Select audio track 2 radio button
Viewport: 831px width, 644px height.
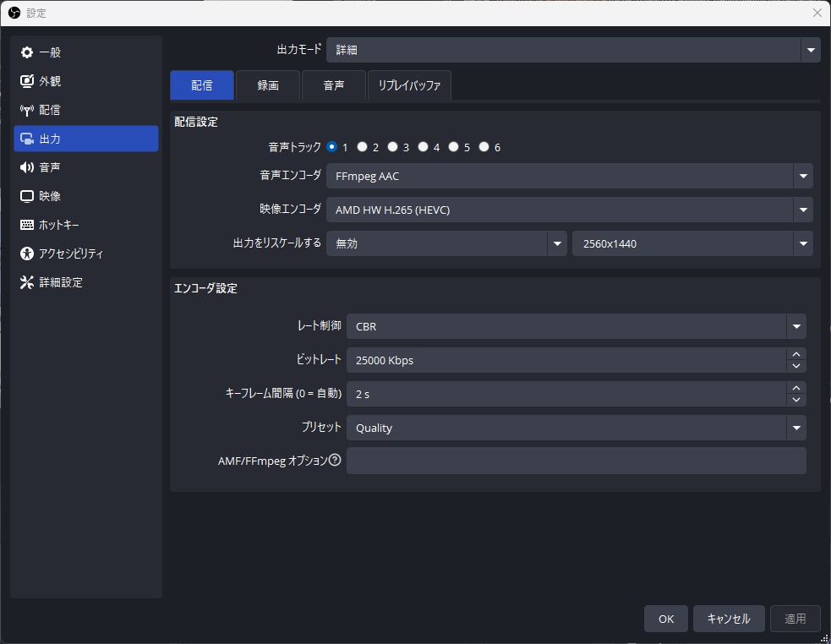[x=362, y=146]
